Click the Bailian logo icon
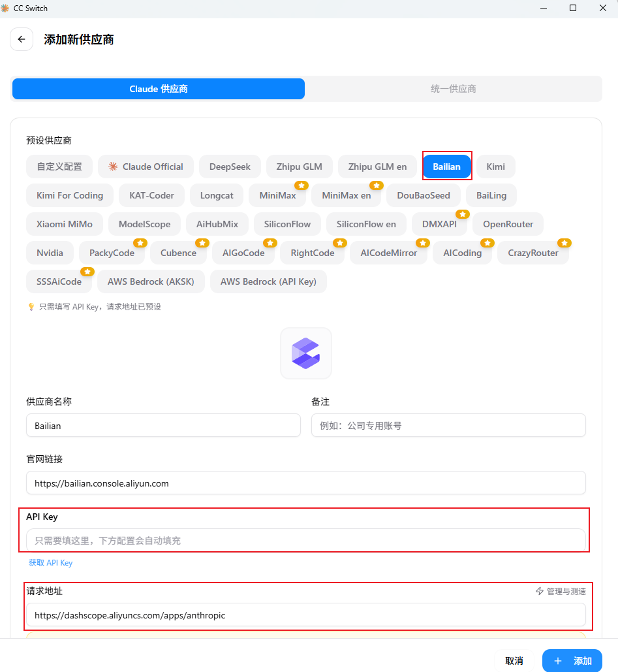This screenshot has width=618, height=672. 306,353
